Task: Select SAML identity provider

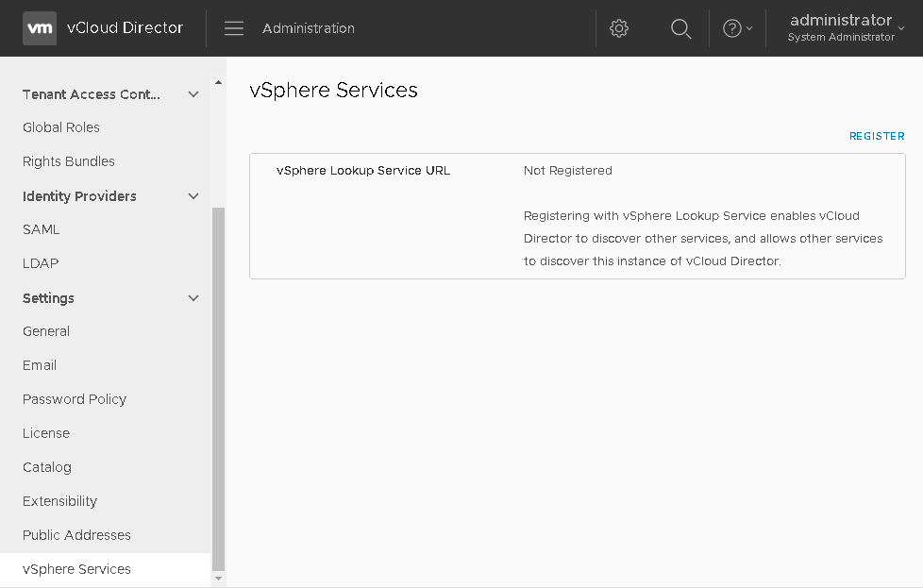Action: point(42,229)
